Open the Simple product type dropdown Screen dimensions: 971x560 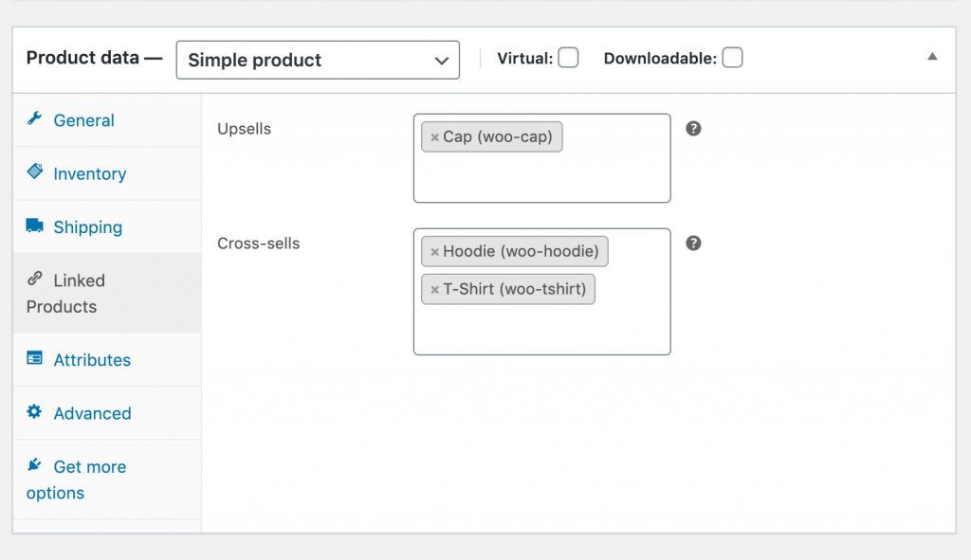click(318, 60)
